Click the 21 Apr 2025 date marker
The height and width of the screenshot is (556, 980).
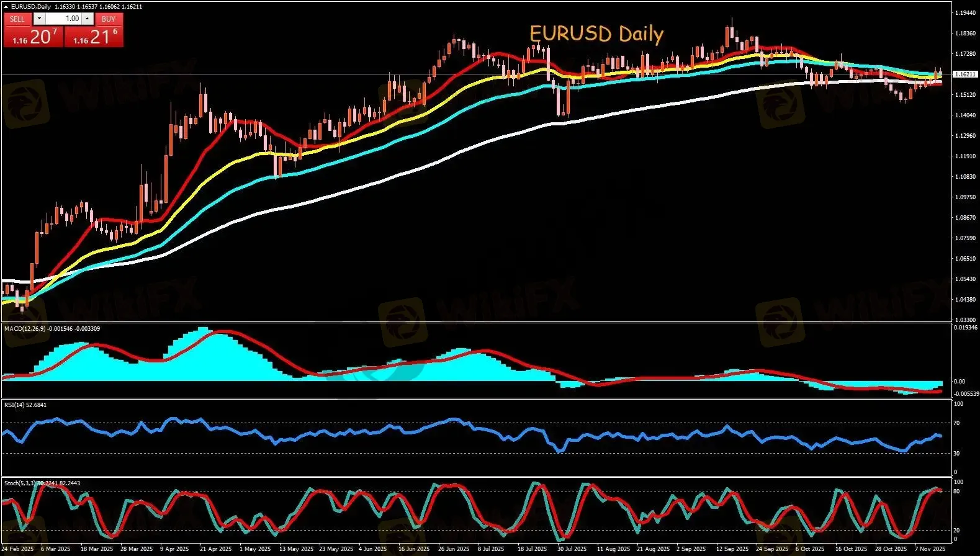coord(215,549)
